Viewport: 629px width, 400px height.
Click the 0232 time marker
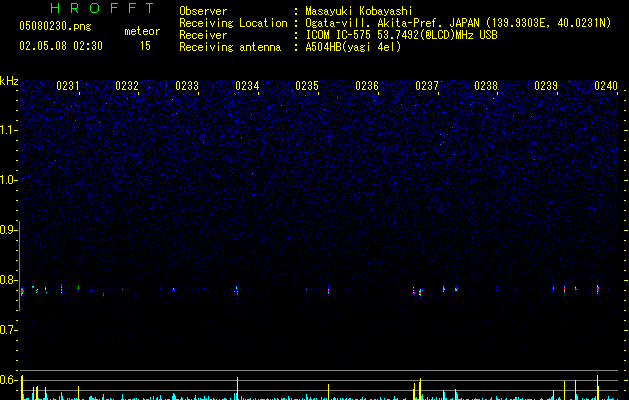(x=127, y=86)
